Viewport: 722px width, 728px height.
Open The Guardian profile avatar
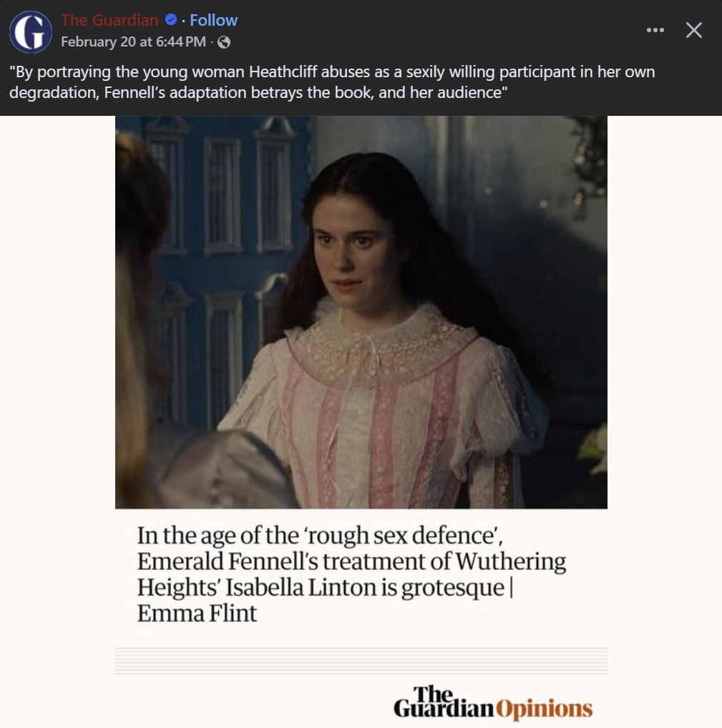pyautogui.click(x=31, y=31)
